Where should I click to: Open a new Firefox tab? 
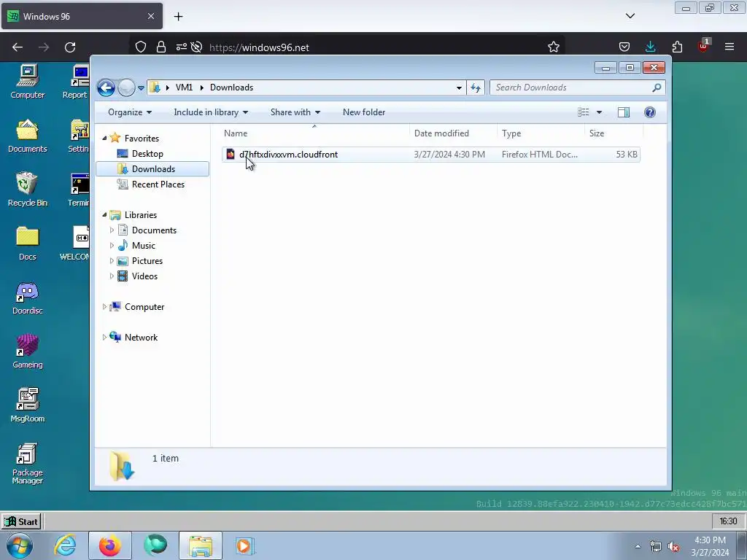tap(178, 17)
